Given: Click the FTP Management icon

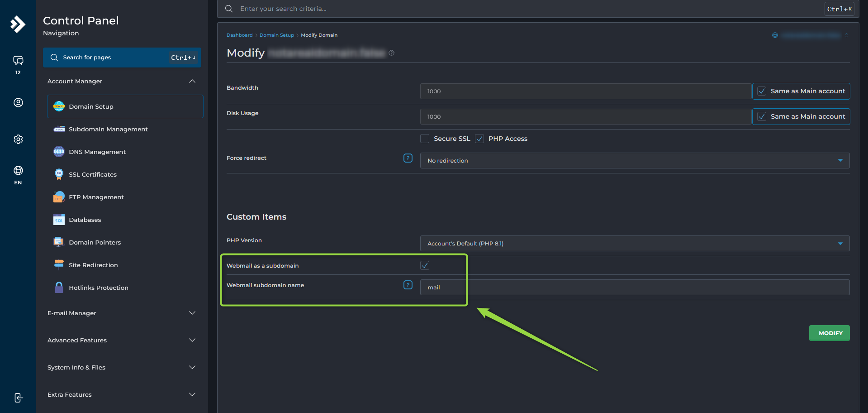Looking at the screenshot, I should tap(59, 197).
